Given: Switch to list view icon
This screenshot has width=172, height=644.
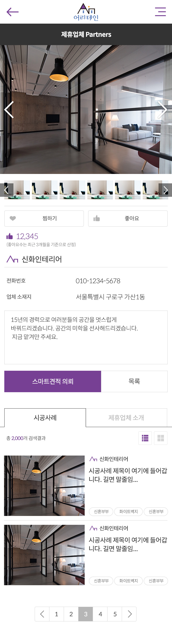Looking at the screenshot, I should (145, 438).
